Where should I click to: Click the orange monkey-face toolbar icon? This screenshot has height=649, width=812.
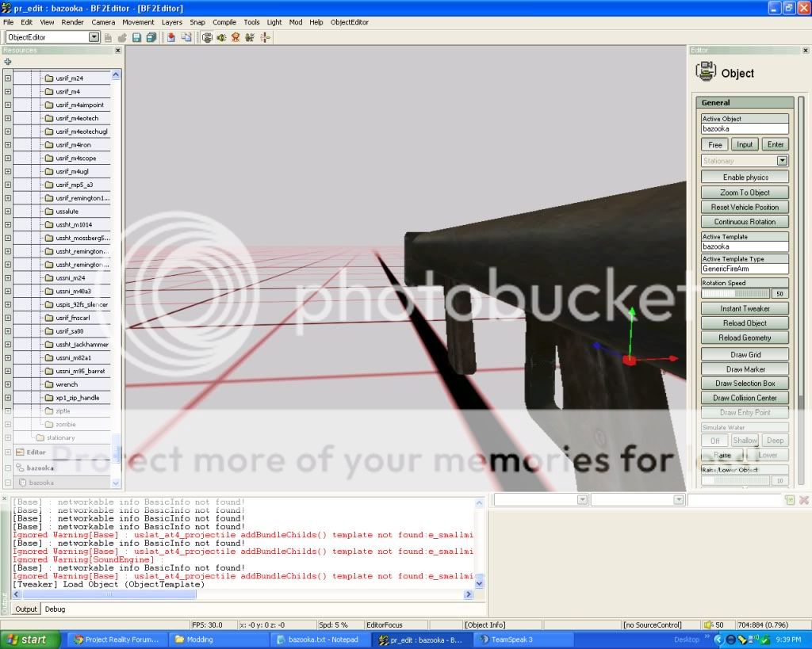click(x=236, y=37)
